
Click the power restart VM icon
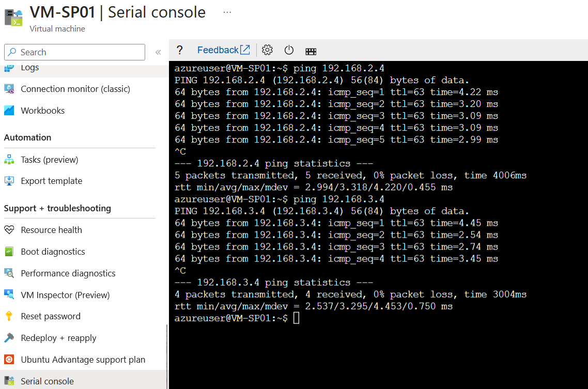point(289,50)
